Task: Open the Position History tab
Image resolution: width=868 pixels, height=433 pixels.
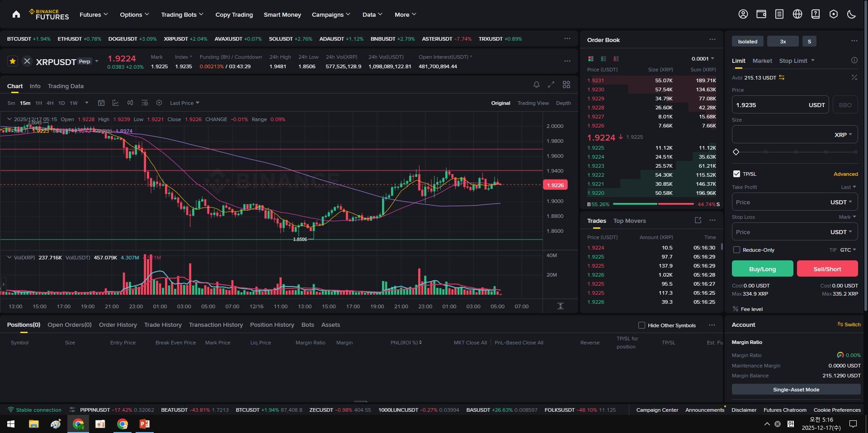Action: [272, 325]
